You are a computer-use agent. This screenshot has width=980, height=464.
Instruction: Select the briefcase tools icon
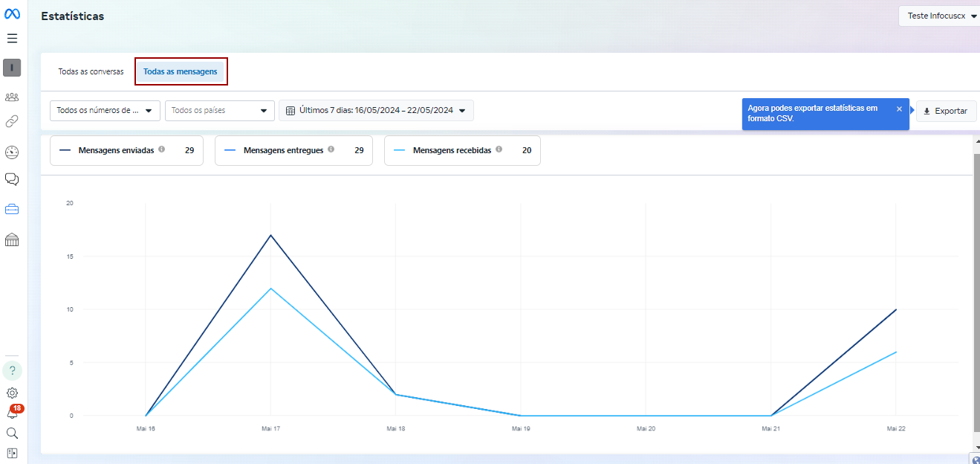pyautogui.click(x=12, y=210)
